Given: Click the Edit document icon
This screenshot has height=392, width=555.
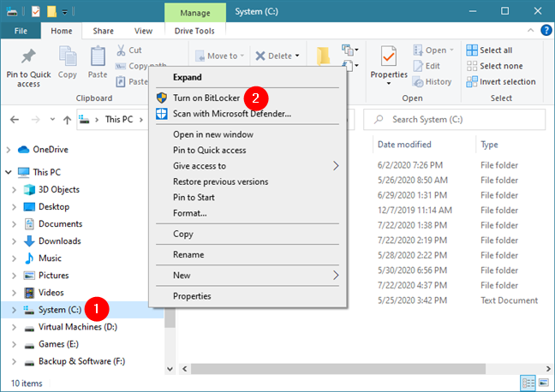Looking at the screenshot, I should tap(418, 66).
